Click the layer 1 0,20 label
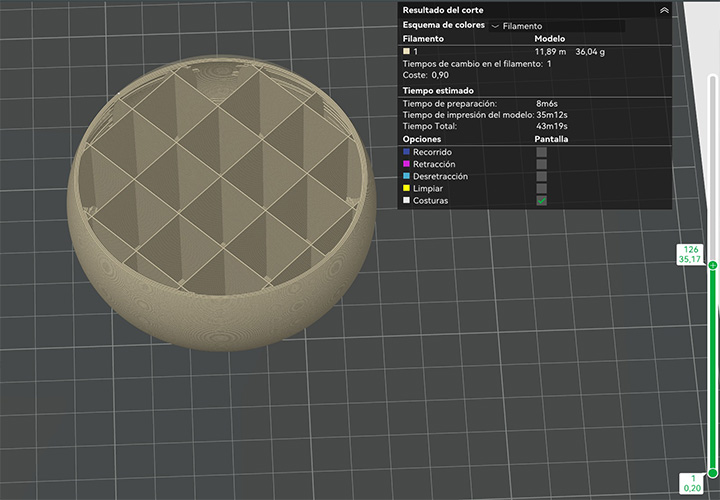This screenshot has width=720, height=500. pos(692,483)
